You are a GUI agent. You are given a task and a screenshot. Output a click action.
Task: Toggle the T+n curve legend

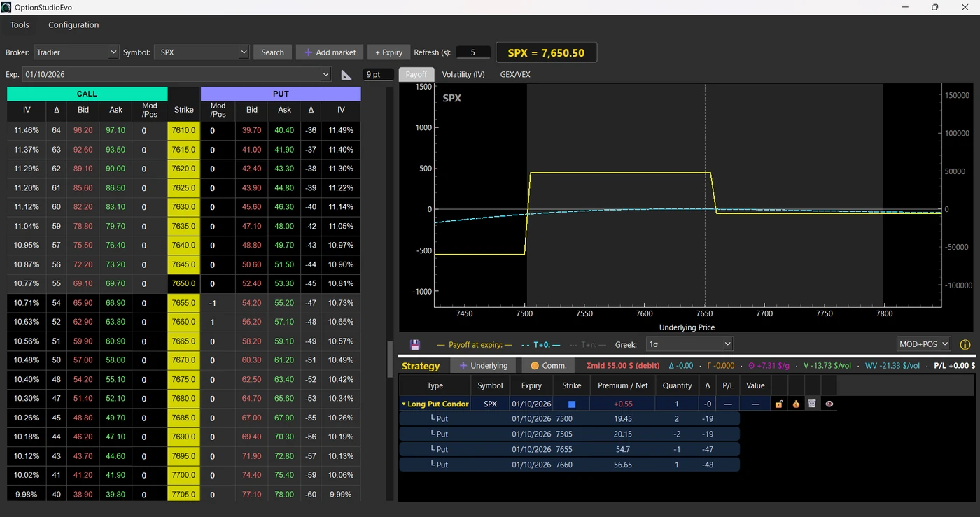point(587,344)
